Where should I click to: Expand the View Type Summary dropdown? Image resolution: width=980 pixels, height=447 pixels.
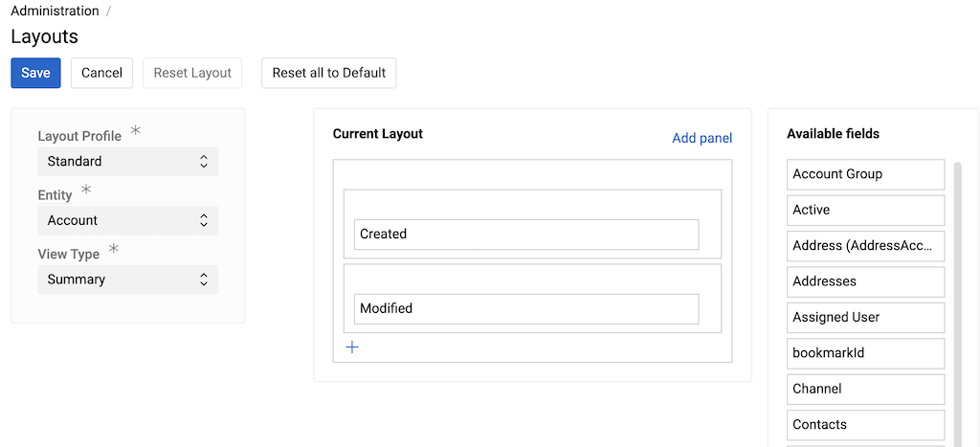pyautogui.click(x=127, y=280)
